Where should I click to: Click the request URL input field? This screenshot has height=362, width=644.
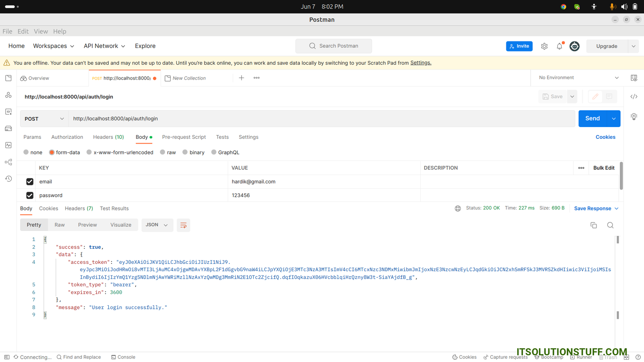click(321, 119)
